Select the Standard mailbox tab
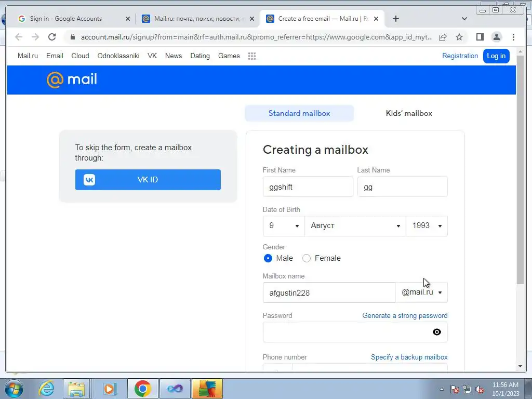532x399 pixels. [299, 113]
